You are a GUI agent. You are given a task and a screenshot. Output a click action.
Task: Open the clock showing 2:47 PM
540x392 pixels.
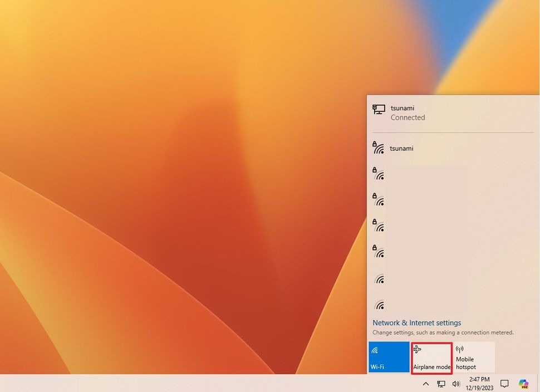[479, 384]
